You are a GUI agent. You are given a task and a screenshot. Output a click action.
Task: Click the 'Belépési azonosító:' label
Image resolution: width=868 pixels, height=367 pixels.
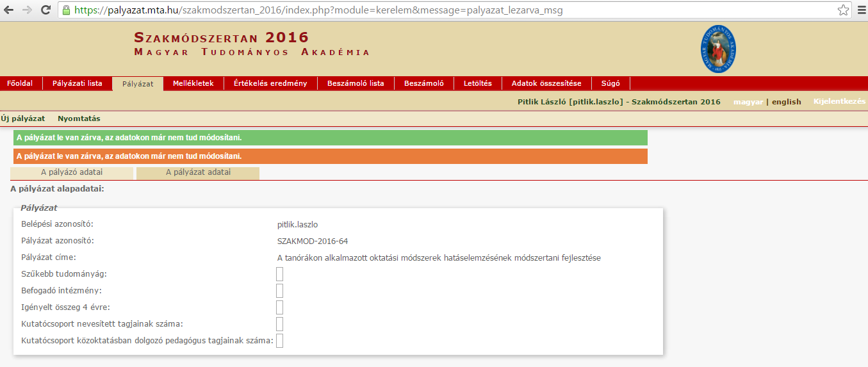[57, 224]
